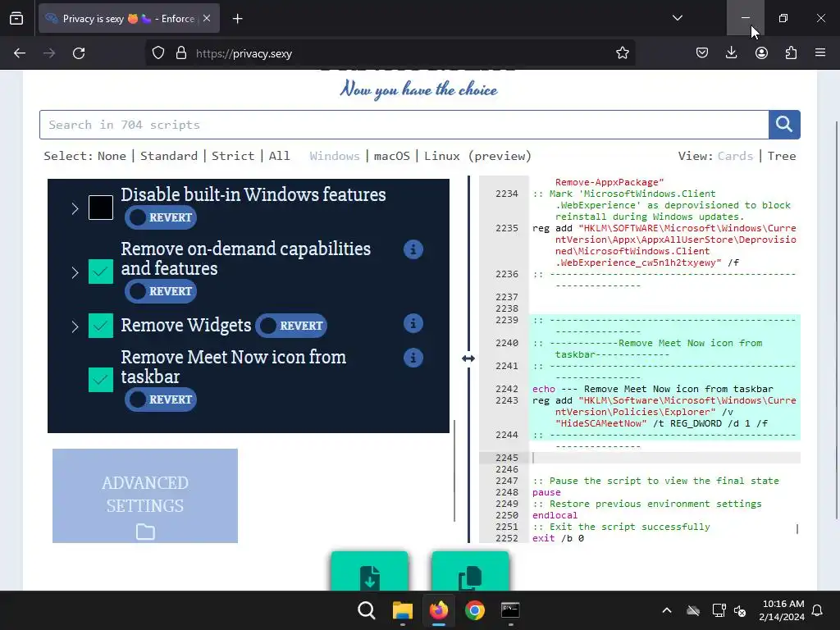Click the download script button
Image resolution: width=840 pixels, height=630 pixels.
pyautogui.click(x=370, y=571)
